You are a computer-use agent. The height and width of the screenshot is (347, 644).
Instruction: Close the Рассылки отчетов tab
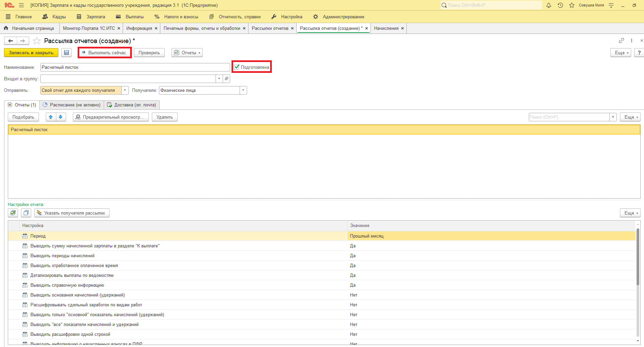(x=292, y=28)
